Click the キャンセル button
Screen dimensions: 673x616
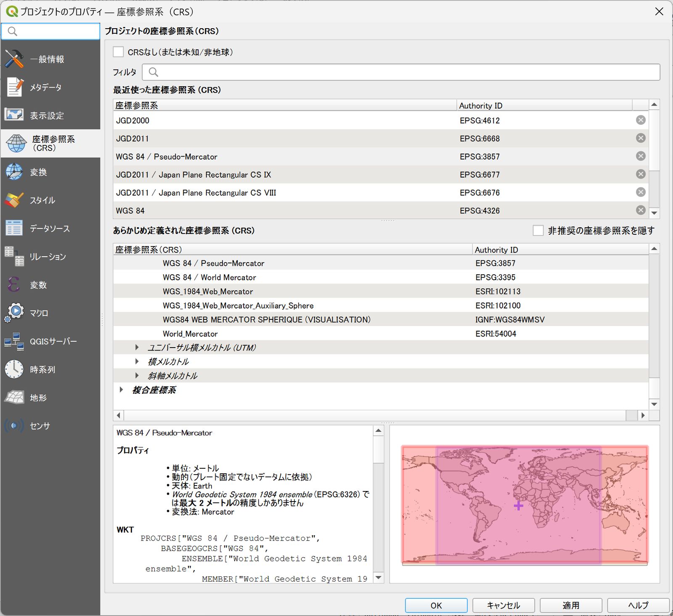pyautogui.click(x=503, y=605)
